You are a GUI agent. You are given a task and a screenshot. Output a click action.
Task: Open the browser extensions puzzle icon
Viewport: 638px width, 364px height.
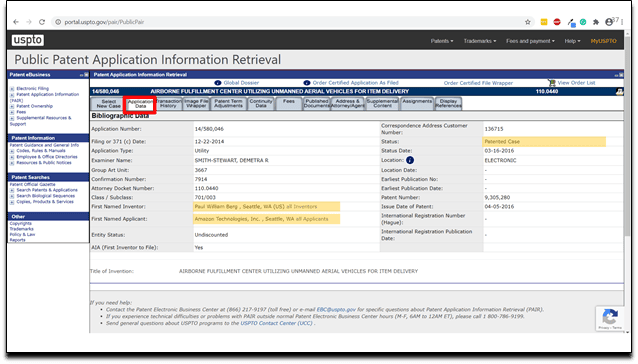click(596, 22)
